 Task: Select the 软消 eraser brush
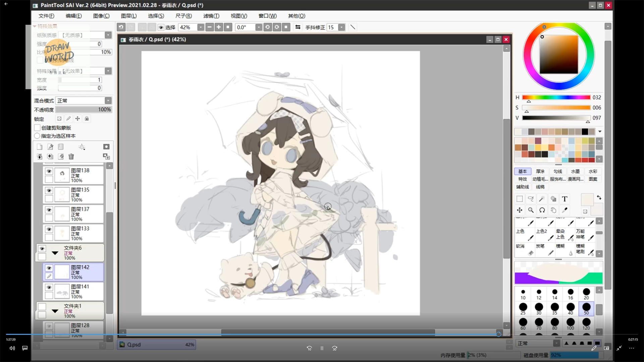(525, 250)
